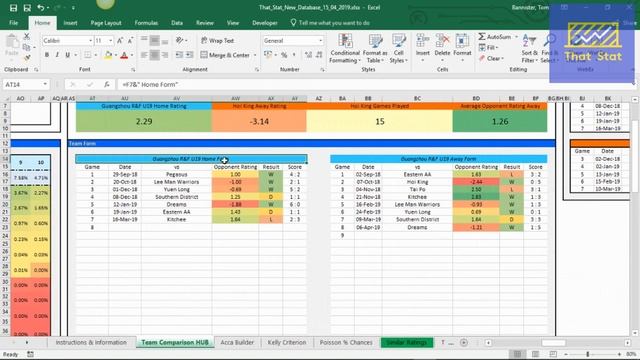Screen dimensions: 640x360
Task: Open the borders dropdown
Action: coord(96,55)
